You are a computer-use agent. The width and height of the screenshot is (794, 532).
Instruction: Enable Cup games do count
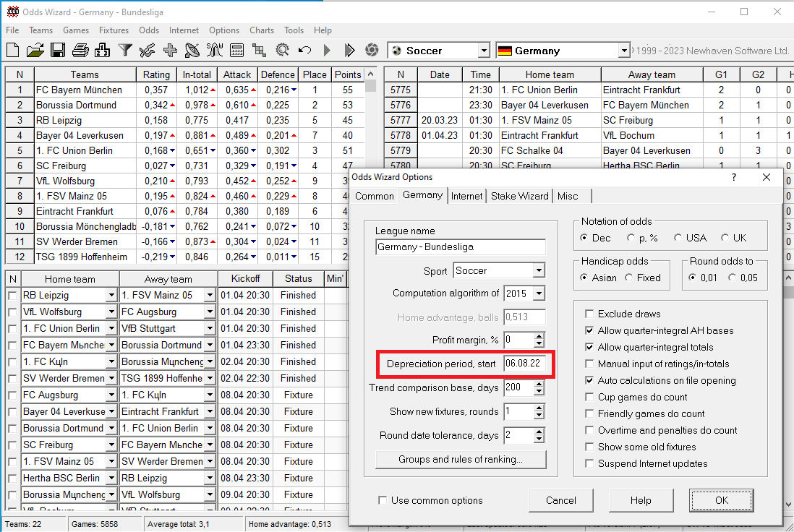tap(589, 398)
